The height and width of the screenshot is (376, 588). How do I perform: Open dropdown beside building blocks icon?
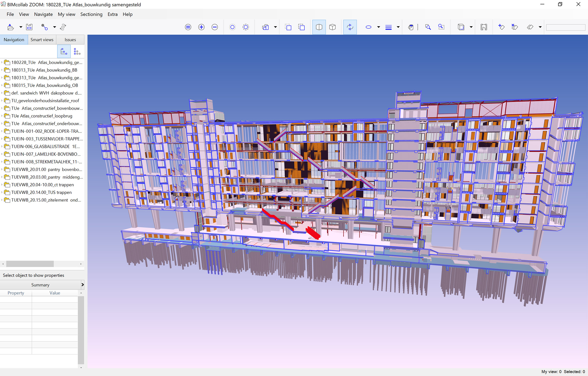pyautogui.click(x=275, y=27)
